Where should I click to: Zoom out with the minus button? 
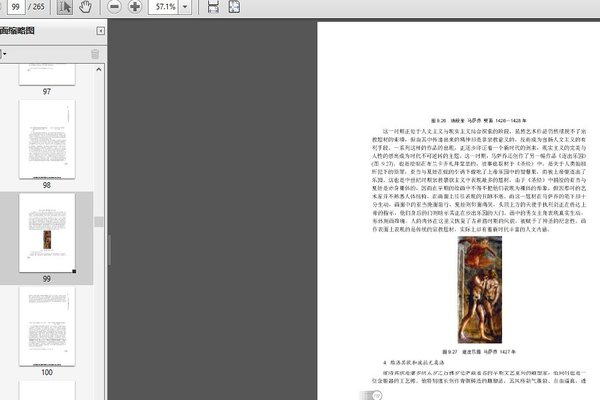[x=114, y=7]
